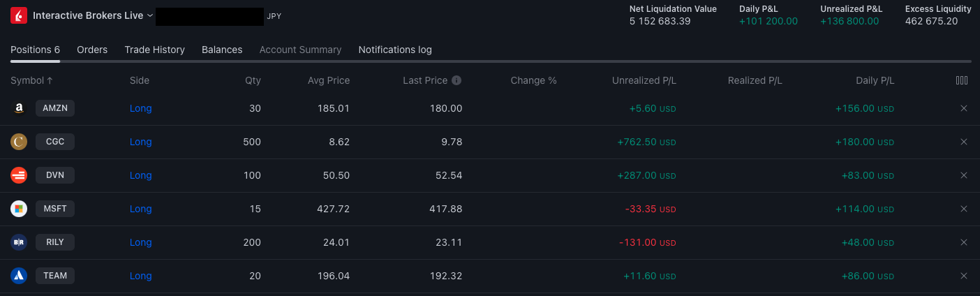This screenshot has height=296, width=980.
Task: Switch to the Orders tab
Action: 92,50
